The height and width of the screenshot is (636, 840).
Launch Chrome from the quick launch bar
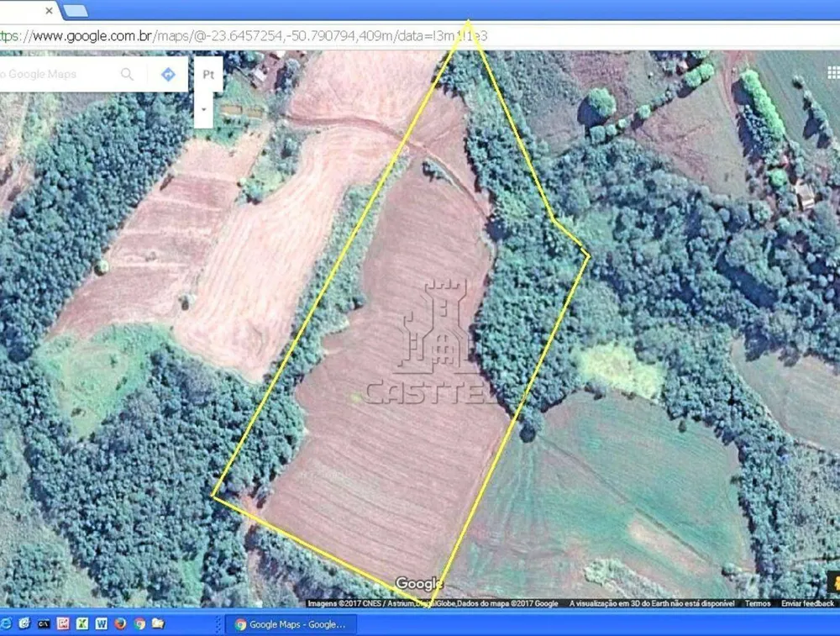[x=139, y=623]
